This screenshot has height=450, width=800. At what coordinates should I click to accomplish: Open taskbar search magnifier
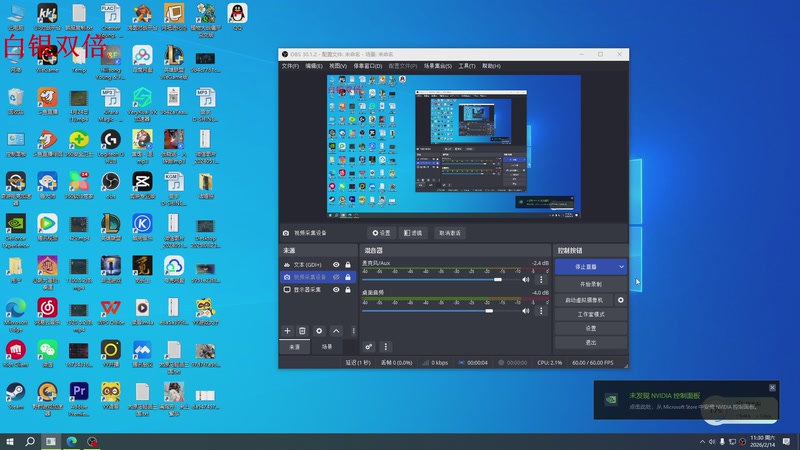point(30,441)
